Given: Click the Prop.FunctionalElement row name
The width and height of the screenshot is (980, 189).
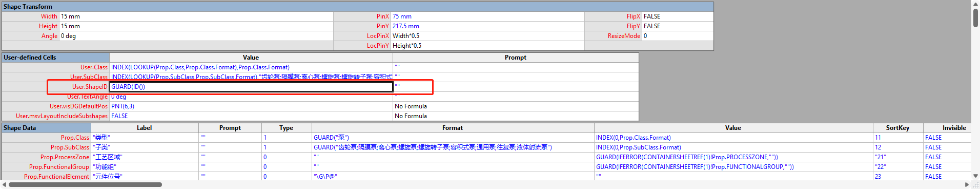Looking at the screenshot, I should pos(56,177).
